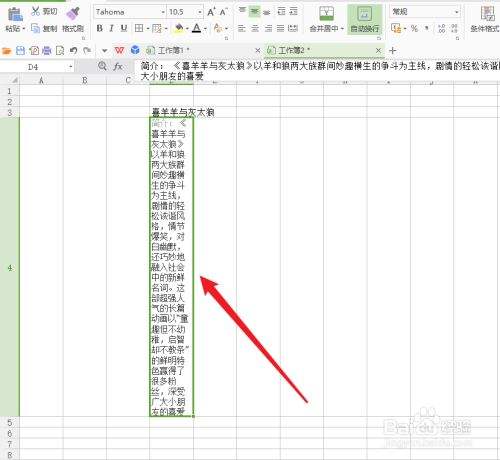
Task: Open the Conditional Formatting (条件格式) icon
Action: tap(487, 14)
